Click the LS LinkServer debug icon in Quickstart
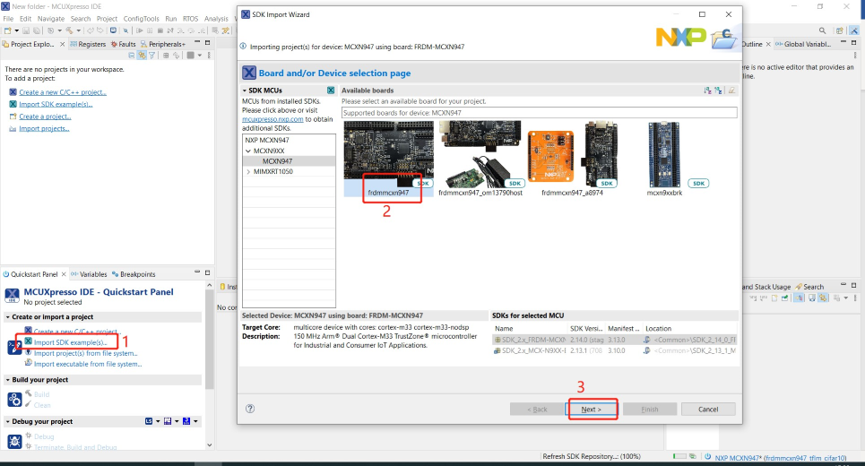865x466 pixels. 149,421
